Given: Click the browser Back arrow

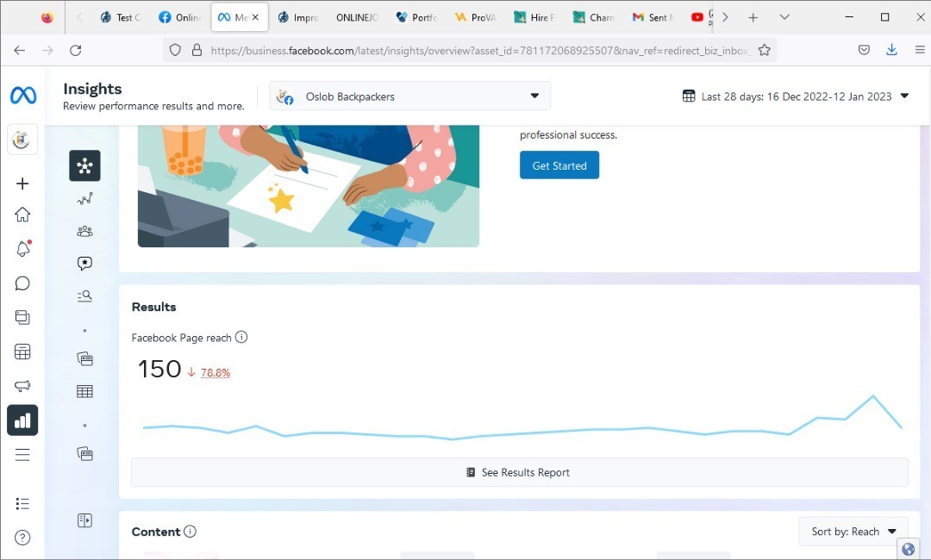Looking at the screenshot, I should [x=20, y=51].
